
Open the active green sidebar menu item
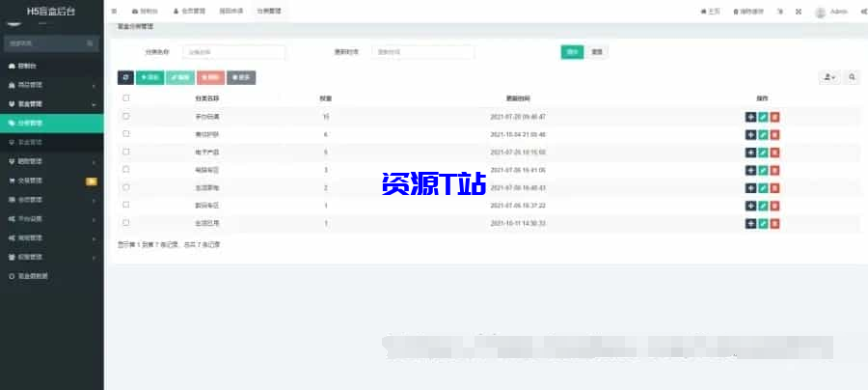(51, 123)
